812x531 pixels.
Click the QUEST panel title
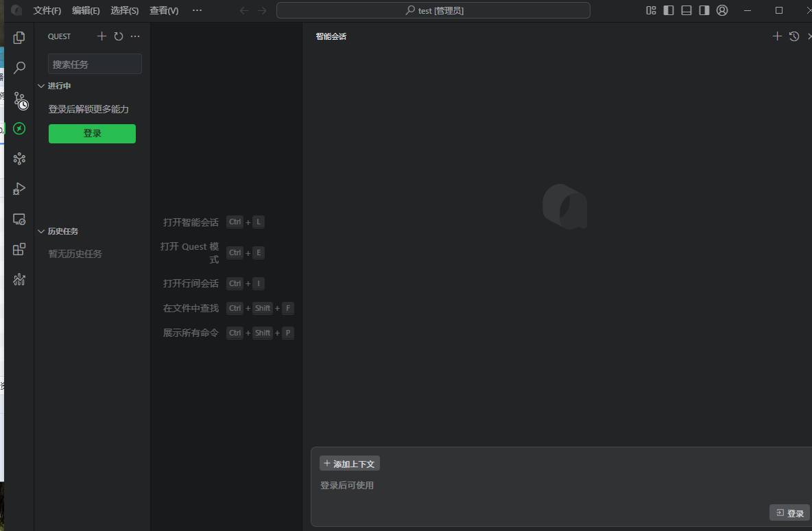pyautogui.click(x=59, y=36)
